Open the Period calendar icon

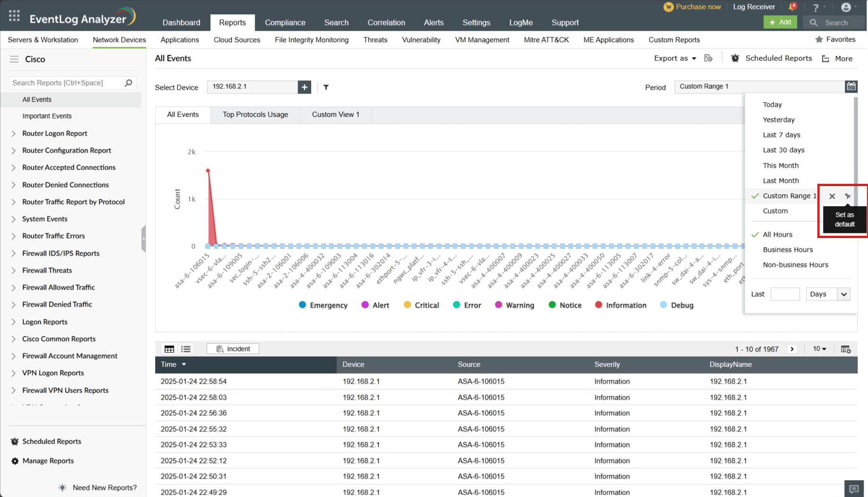851,86
